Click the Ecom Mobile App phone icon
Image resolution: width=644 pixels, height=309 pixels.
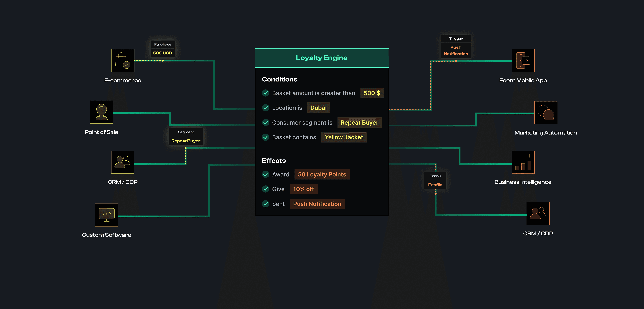(x=523, y=61)
